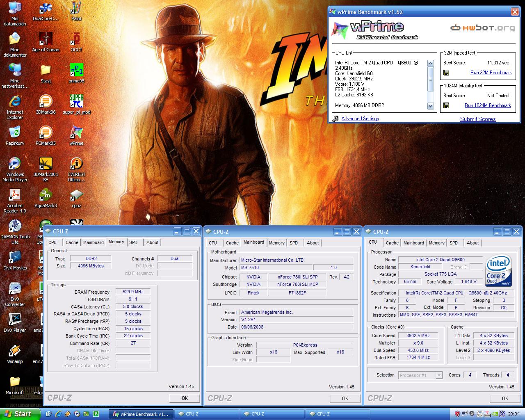The width and height of the screenshot is (525, 420).
Task: Open the prime95 desktop icon
Action: click(x=76, y=73)
